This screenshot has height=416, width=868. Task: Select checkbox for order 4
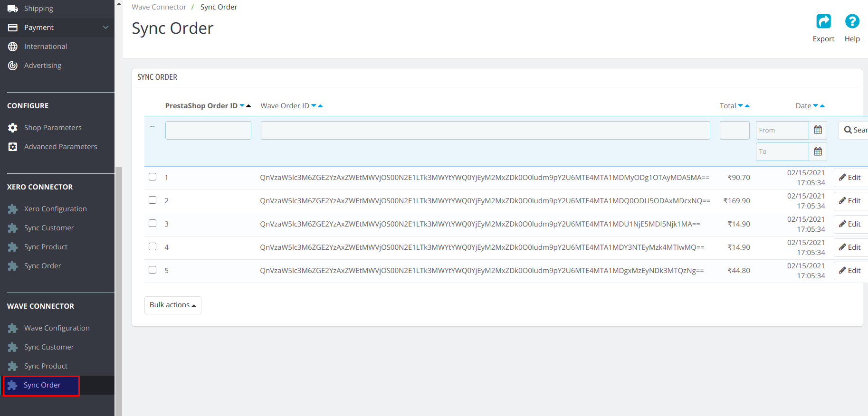[x=153, y=246]
